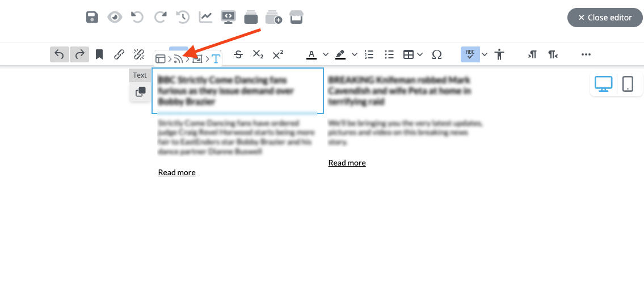The width and height of the screenshot is (644, 284).
Task: Click the breaking news summary paragraph
Action: pyautogui.click(x=405, y=132)
